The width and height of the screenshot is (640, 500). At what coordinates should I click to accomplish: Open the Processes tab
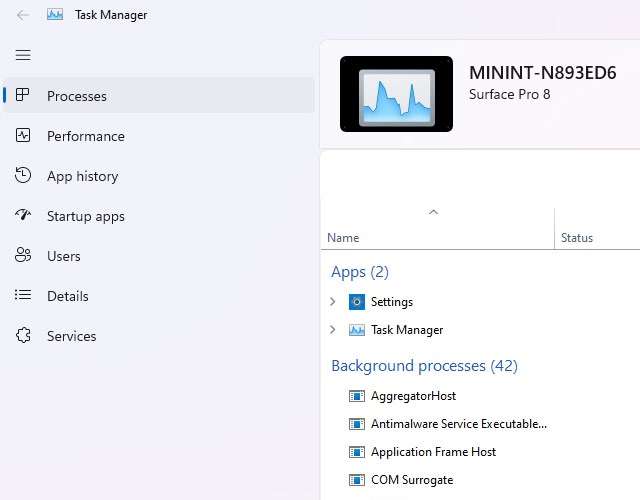coord(77,96)
